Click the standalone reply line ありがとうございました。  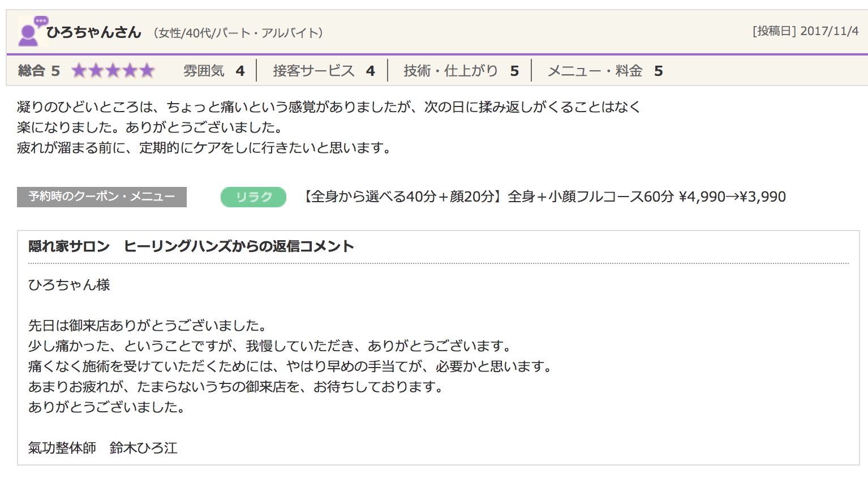click(x=107, y=407)
